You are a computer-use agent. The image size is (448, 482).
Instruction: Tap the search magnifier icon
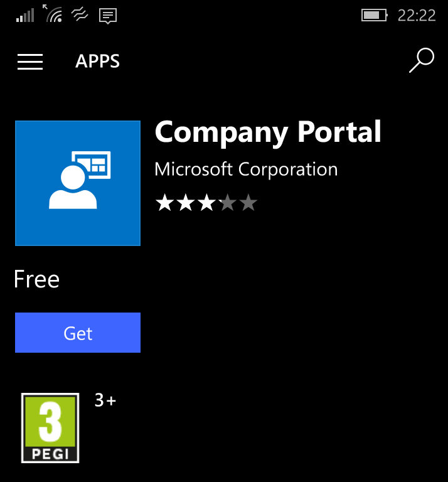421,61
